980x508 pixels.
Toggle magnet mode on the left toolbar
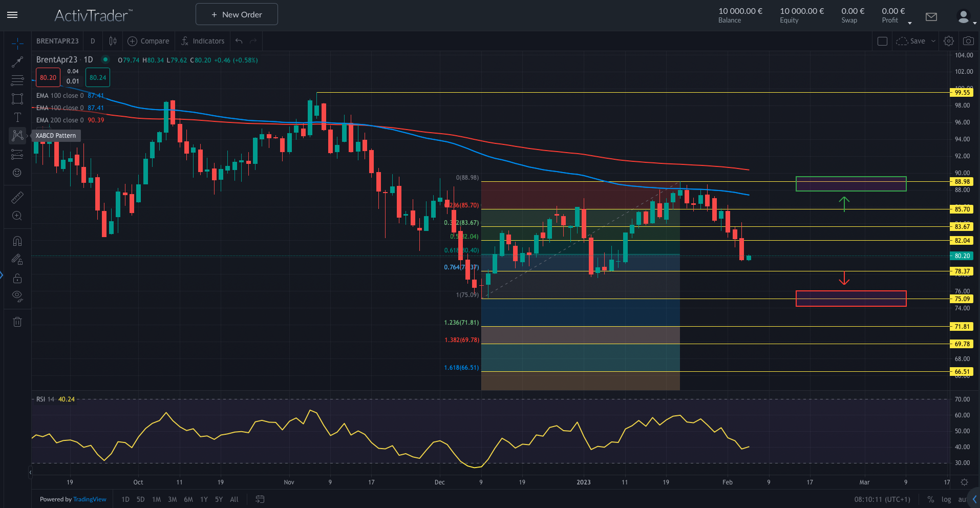point(17,241)
